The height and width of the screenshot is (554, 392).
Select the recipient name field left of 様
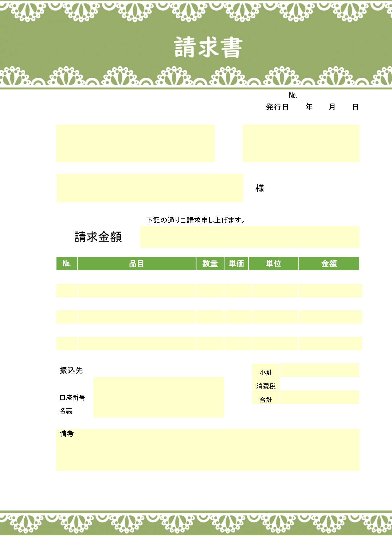tap(150, 188)
